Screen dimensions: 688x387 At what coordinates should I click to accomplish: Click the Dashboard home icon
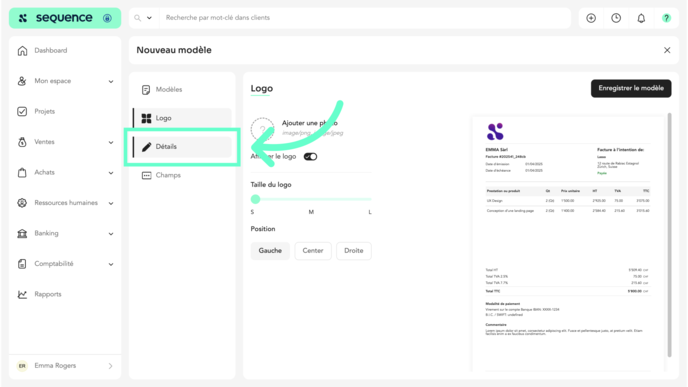[x=22, y=50]
